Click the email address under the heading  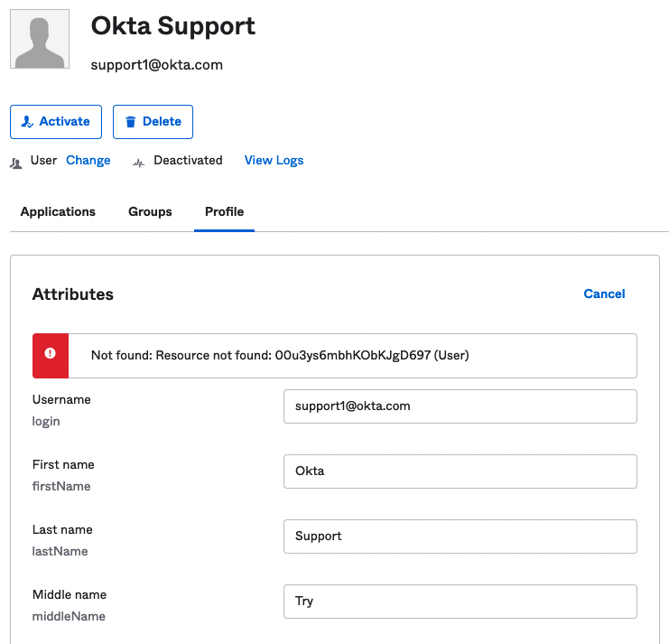(x=157, y=65)
